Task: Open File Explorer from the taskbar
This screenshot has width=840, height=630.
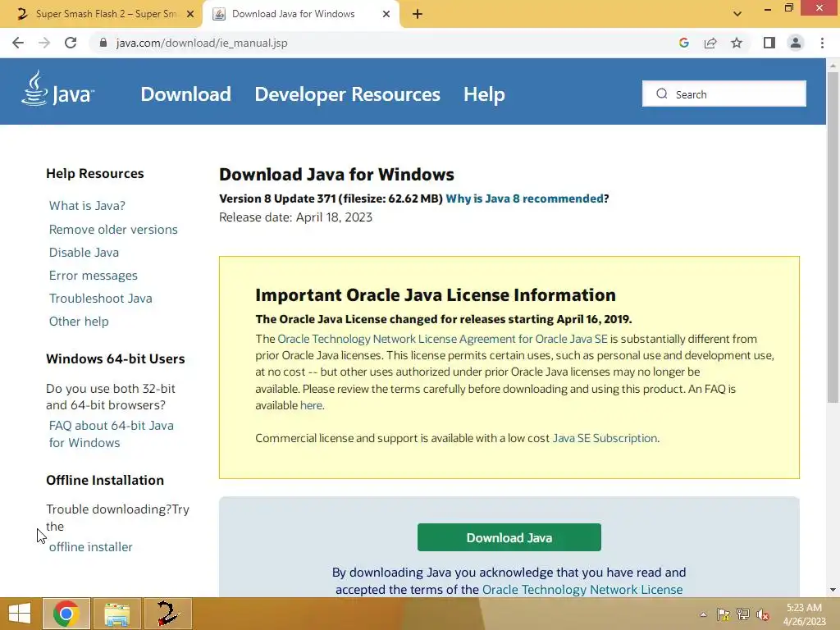Action: point(116,614)
